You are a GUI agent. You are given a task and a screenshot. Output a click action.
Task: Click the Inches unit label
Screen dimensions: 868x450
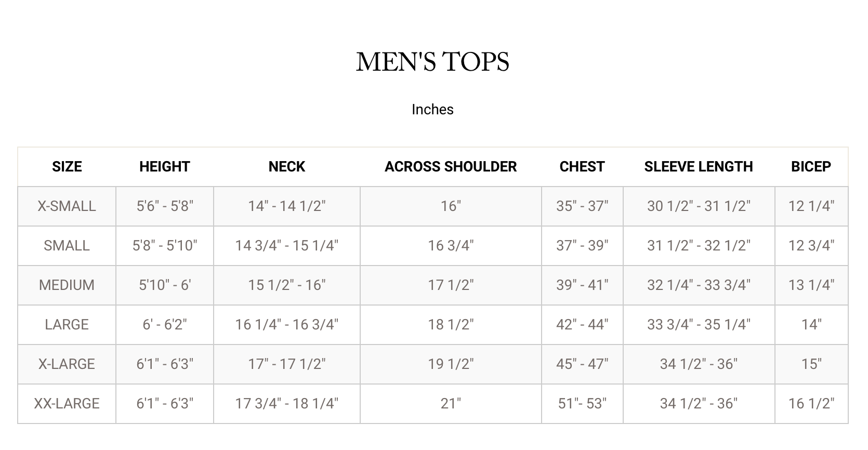click(432, 110)
